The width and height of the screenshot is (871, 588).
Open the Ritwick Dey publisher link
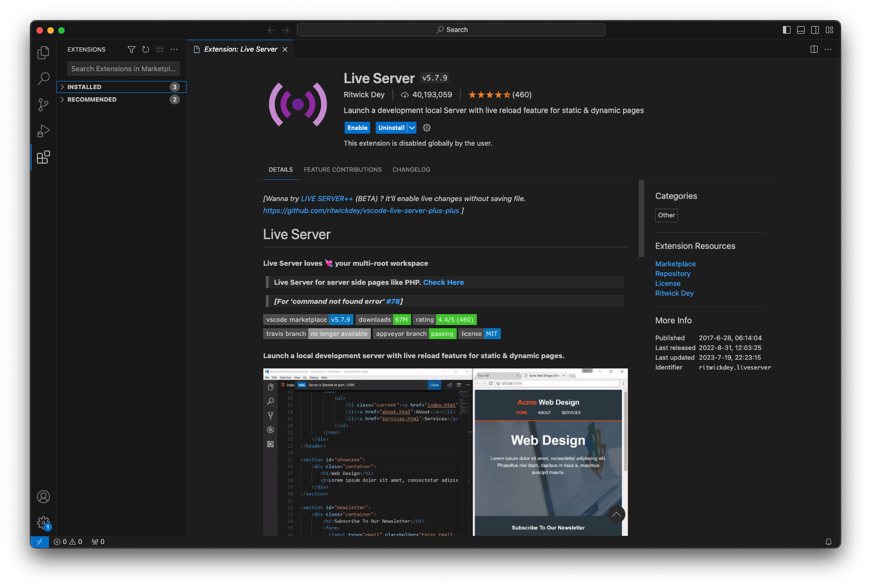(x=364, y=95)
